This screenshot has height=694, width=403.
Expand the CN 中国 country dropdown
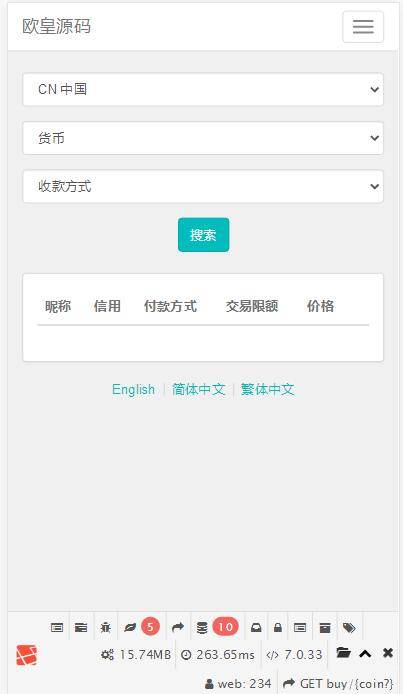coord(203,89)
